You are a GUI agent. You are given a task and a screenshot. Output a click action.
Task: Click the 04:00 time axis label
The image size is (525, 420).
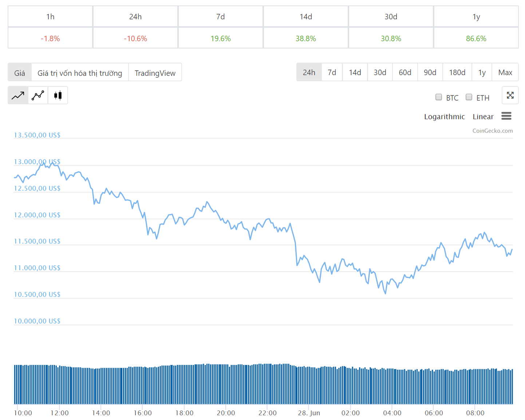pos(392,413)
